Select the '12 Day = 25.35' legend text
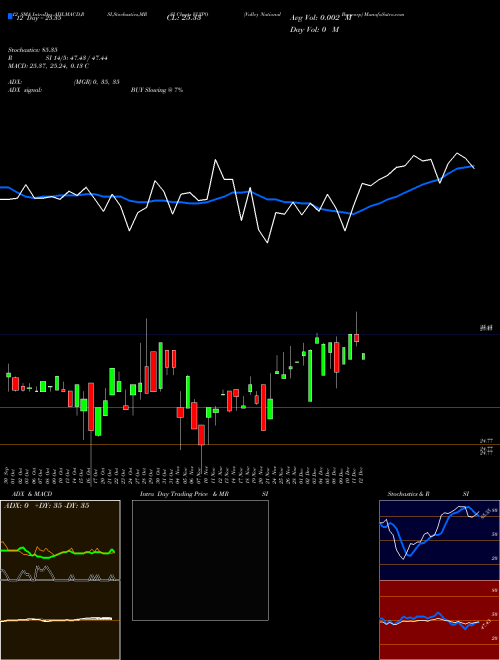500x660 pixels. 37,18
